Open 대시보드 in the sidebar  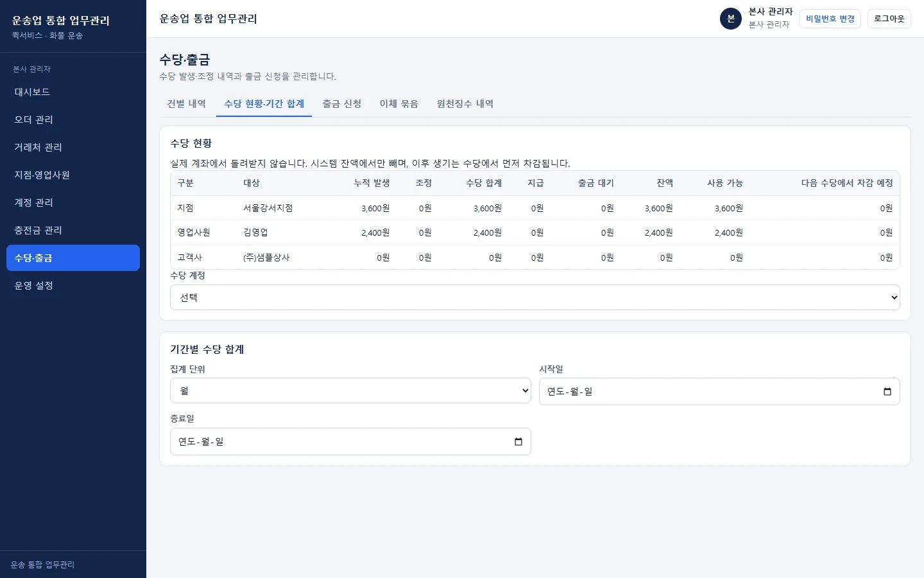click(73, 92)
